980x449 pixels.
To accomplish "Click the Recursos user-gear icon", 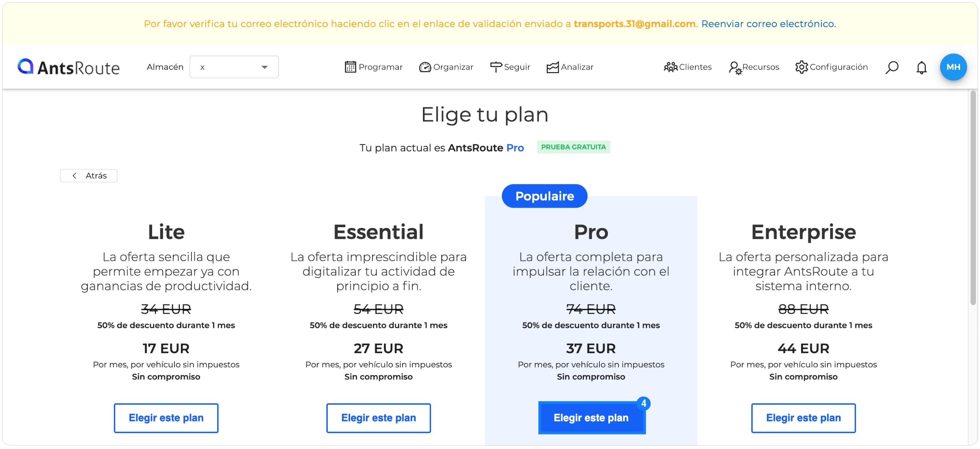I will [x=735, y=67].
